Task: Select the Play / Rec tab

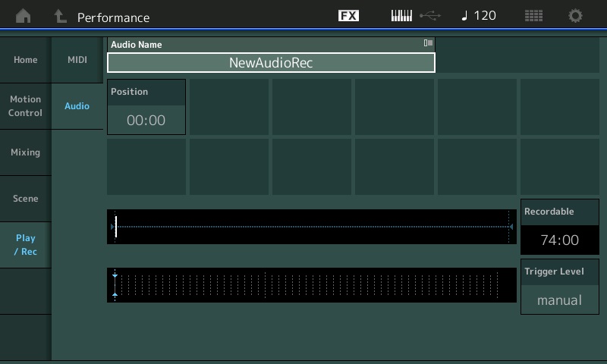Action: pyautogui.click(x=25, y=245)
